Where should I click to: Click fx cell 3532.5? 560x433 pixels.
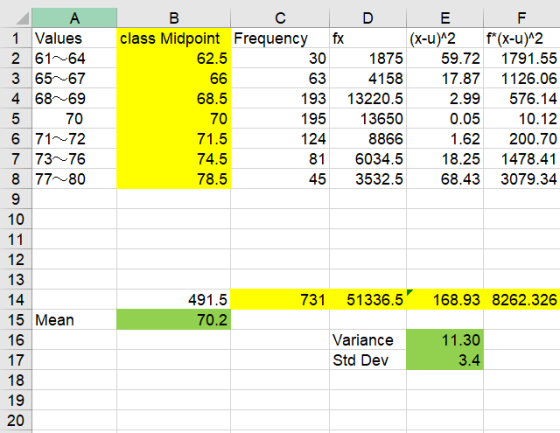(368, 179)
